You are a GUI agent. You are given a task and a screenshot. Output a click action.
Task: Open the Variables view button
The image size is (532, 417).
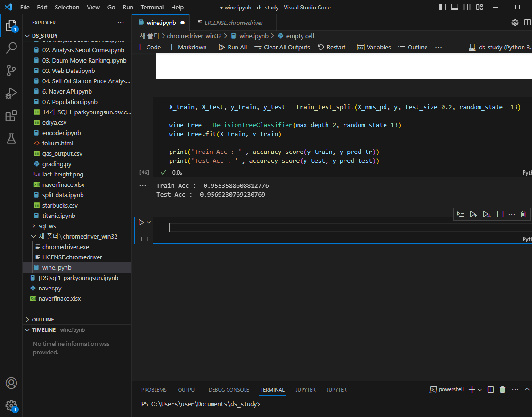click(x=374, y=47)
